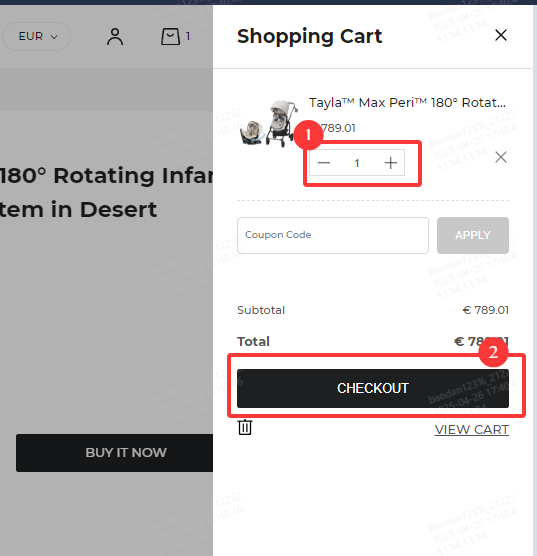This screenshot has width=537, height=556.
Task: Open the Tayla Max Peri product title
Action: point(407,103)
